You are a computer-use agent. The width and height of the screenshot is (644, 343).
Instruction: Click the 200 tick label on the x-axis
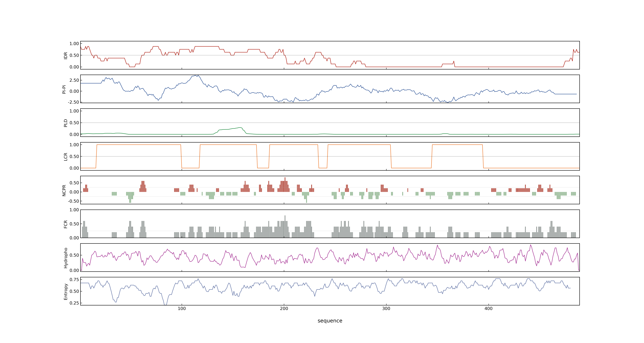(x=284, y=309)
